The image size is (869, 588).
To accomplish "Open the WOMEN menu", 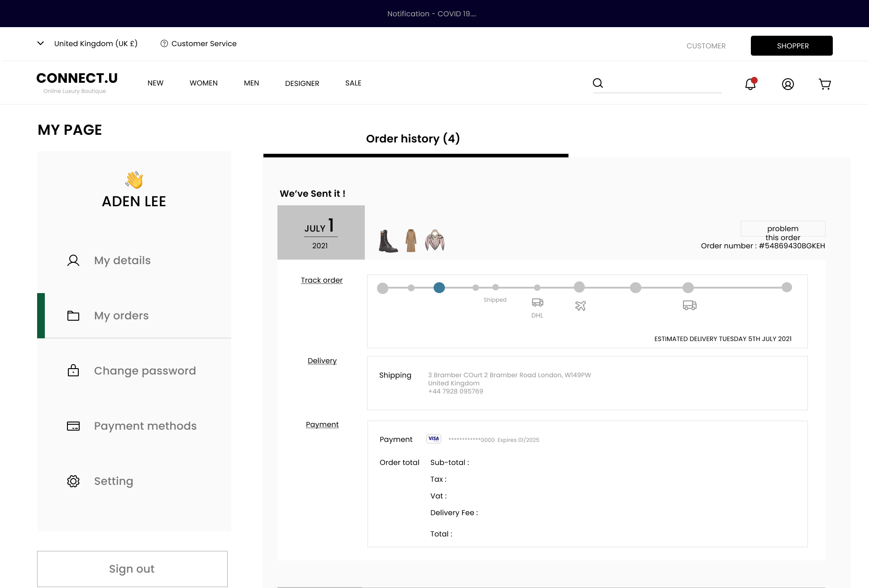I will pos(204,83).
